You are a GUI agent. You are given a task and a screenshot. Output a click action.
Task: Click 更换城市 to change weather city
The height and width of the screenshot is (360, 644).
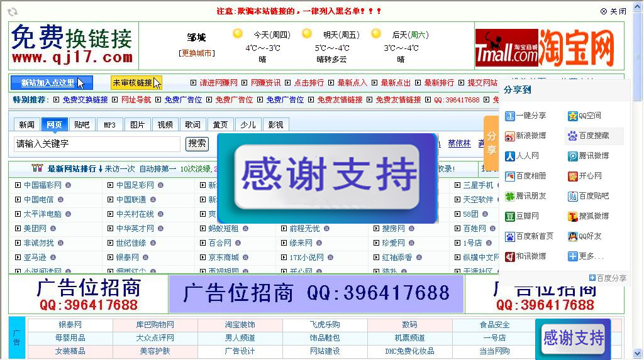coord(197,53)
